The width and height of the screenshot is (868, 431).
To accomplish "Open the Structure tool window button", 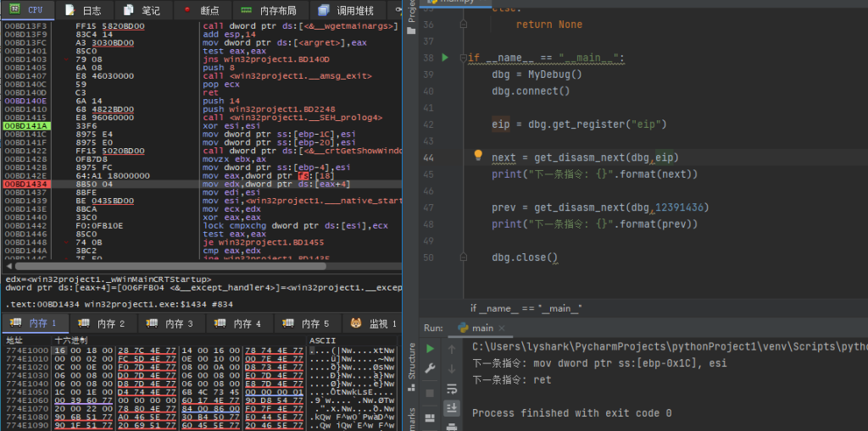I will [412, 362].
